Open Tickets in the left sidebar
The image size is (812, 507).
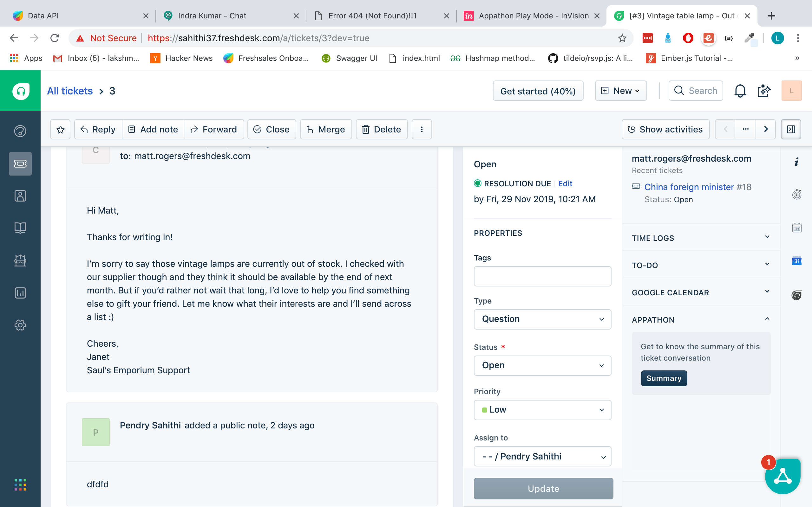tap(20, 164)
